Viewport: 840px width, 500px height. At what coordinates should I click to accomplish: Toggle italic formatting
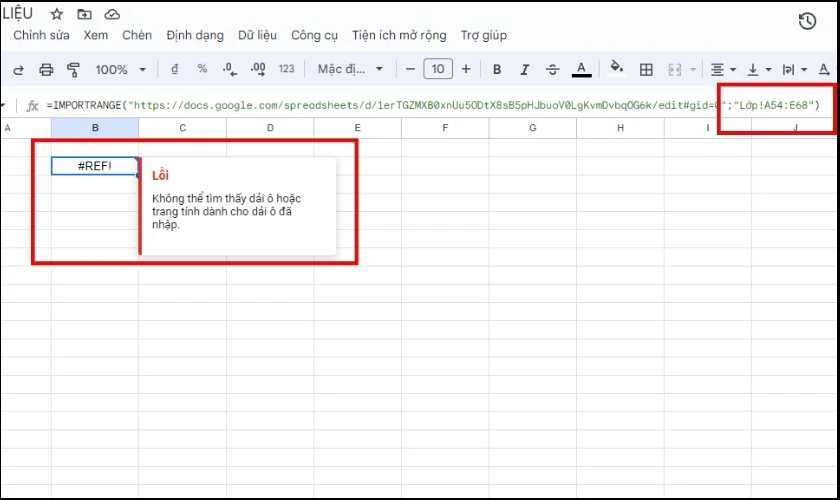pyautogui.click(x=524, y=69)
